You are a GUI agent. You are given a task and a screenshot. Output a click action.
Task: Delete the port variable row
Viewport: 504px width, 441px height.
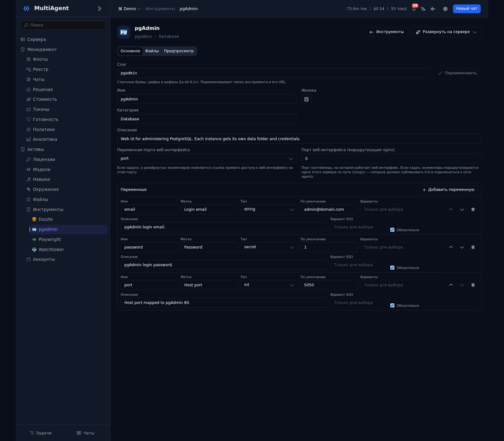473,285
